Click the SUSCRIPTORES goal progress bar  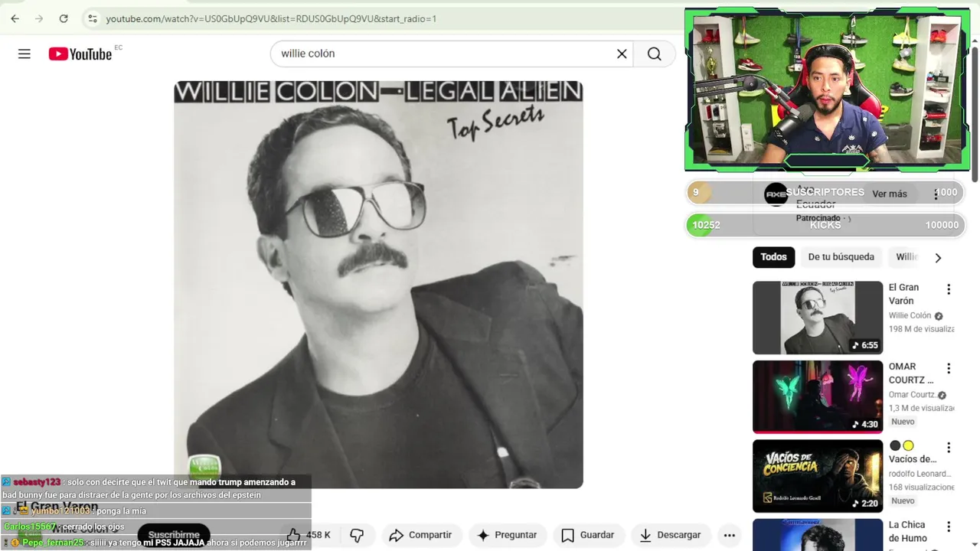[825, 192]
